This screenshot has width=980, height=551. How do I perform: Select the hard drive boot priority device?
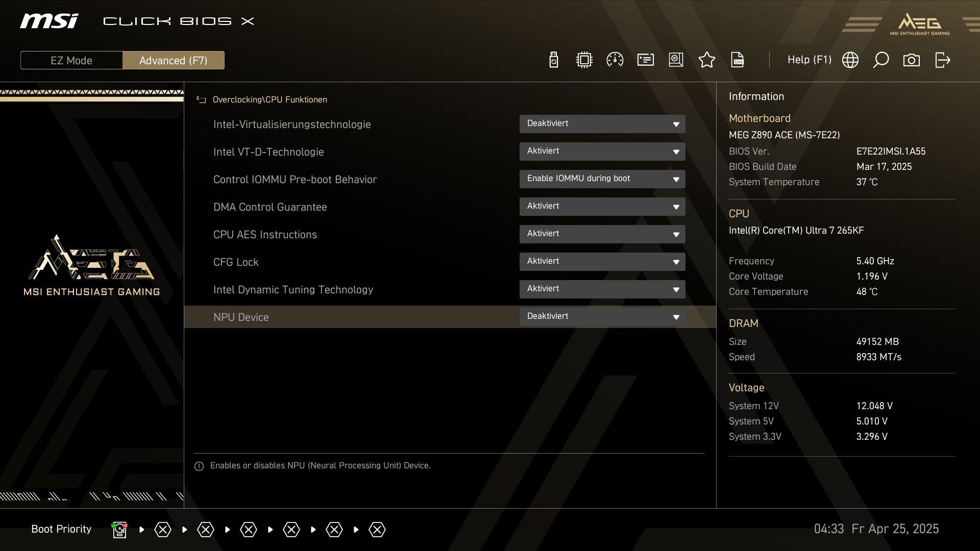119,530
